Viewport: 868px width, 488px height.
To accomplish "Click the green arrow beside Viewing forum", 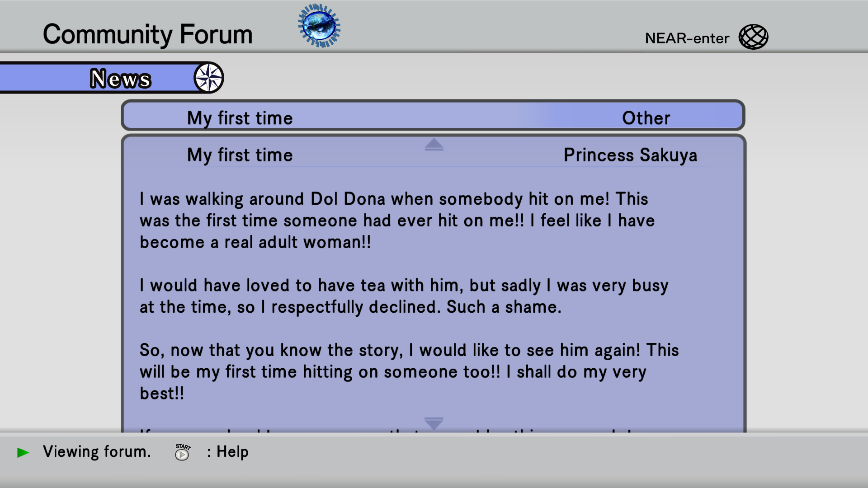I will (23, 452).
